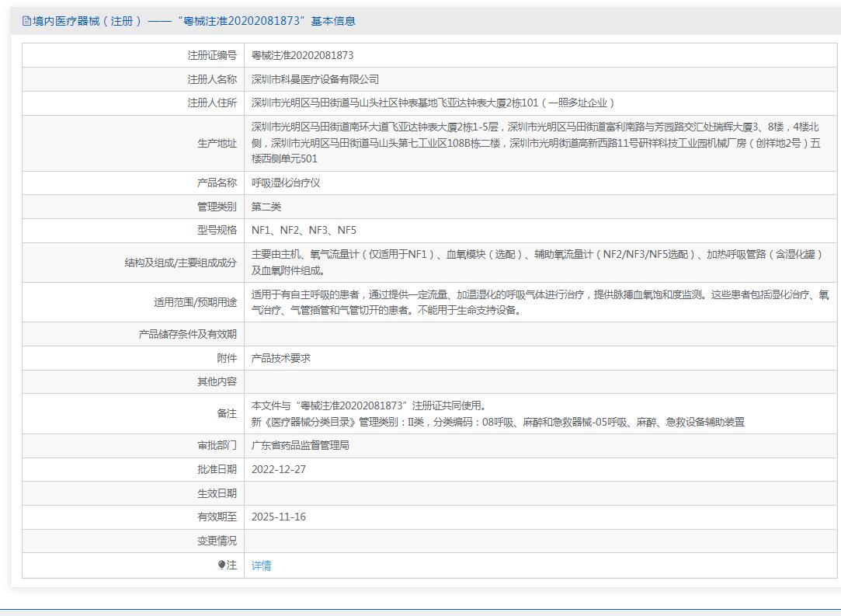Click attachment value 产品技术要求
Screen dimensions: 841x616
281,358
